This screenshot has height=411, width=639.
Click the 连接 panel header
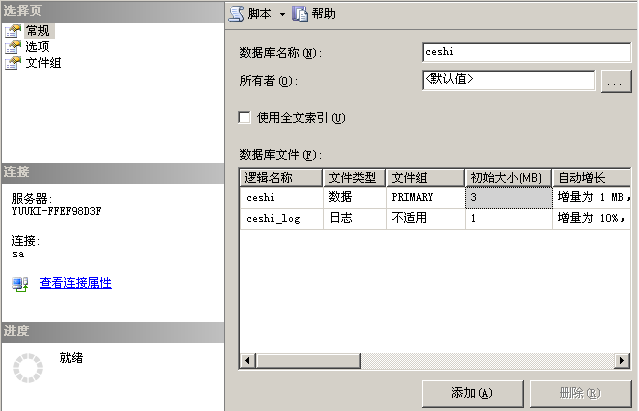[x=113, y=173]
